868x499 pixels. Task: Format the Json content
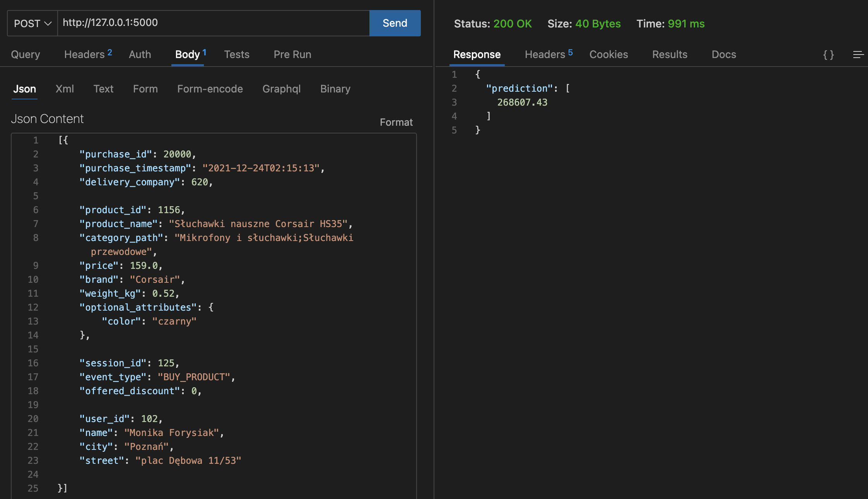coord(396,122)
